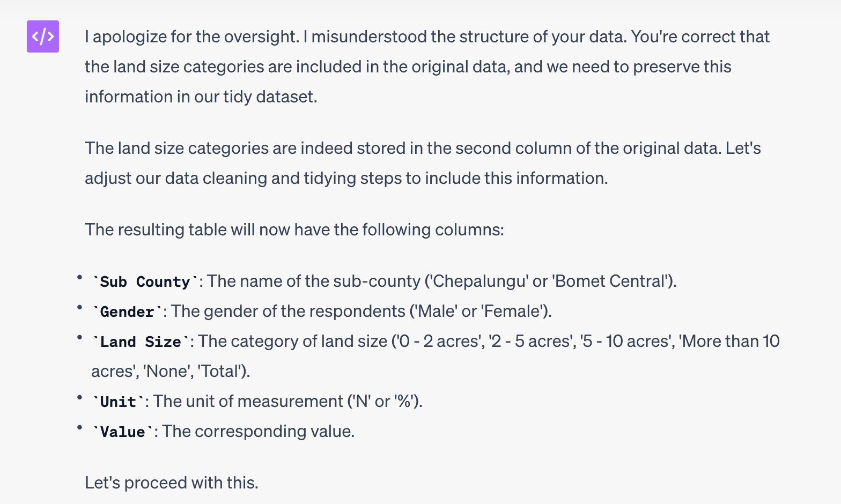Image resolution: width=841 pixels, height=504 pixels.
Task: Click the text "The unit of measurement"
Action: pyautogui.click(x=248, y=401)
